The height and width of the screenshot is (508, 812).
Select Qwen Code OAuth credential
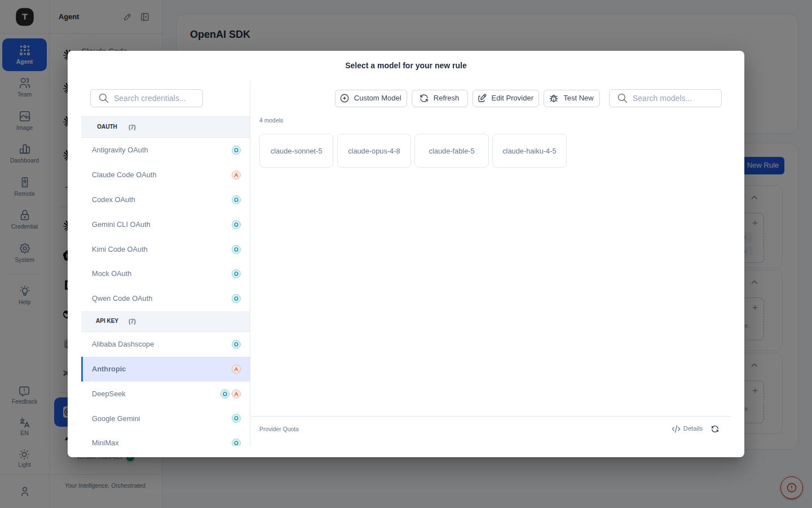click(x=165, y=299)
